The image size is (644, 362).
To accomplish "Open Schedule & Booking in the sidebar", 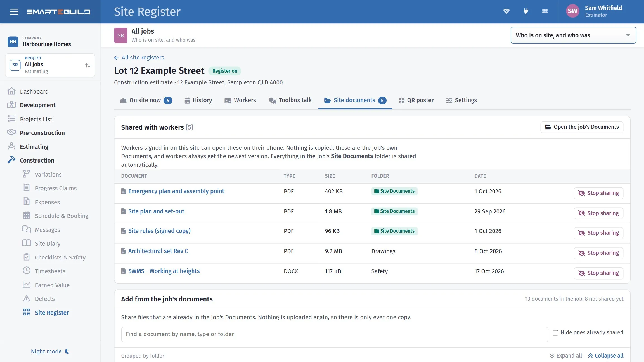I will pyautogui.click(x=61, y=216).
